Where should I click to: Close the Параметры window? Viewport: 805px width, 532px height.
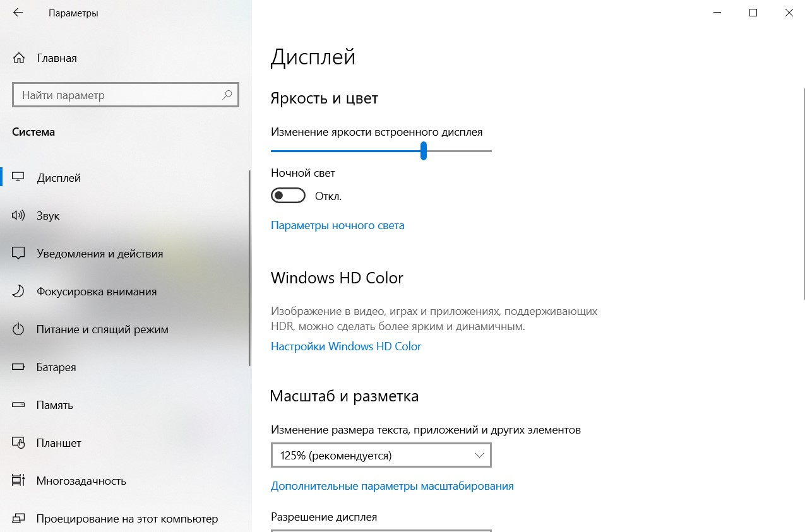pos(789,13)
